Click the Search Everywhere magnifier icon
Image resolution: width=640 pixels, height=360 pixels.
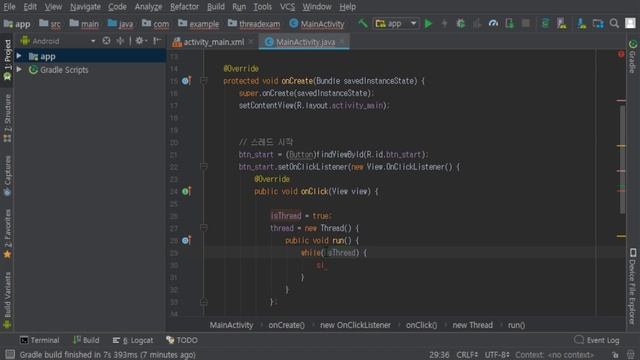click(x=614, y=24)
